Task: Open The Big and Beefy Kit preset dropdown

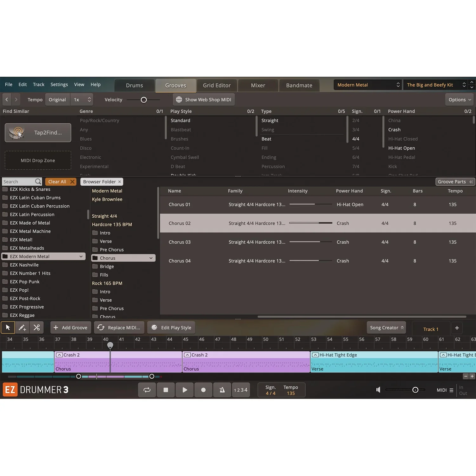Action: (436, 85)
